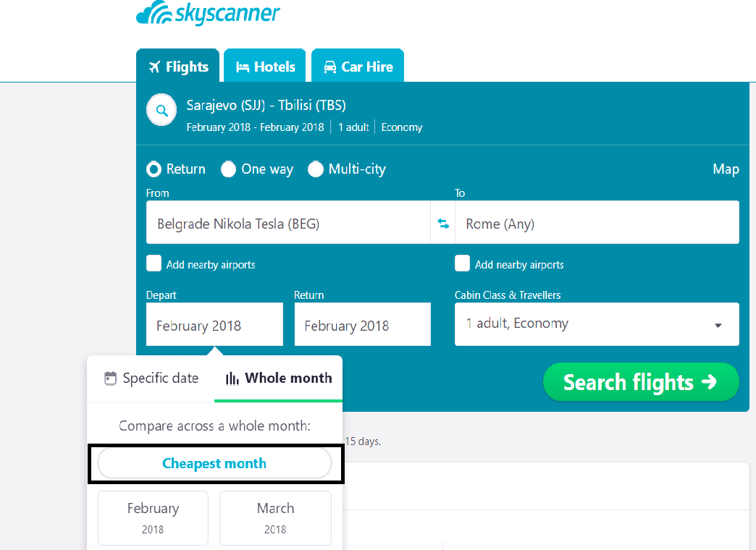Select the One way radio button
The height and width of the screenshot is (550, 756).
pyautogui.click(x=228, y=169)
